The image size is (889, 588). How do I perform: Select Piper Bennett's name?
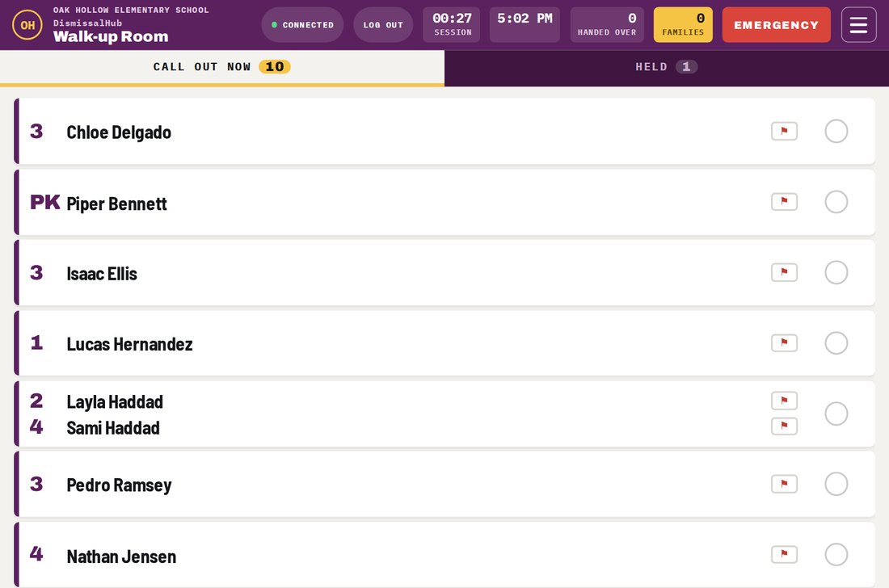pos(117,204)
